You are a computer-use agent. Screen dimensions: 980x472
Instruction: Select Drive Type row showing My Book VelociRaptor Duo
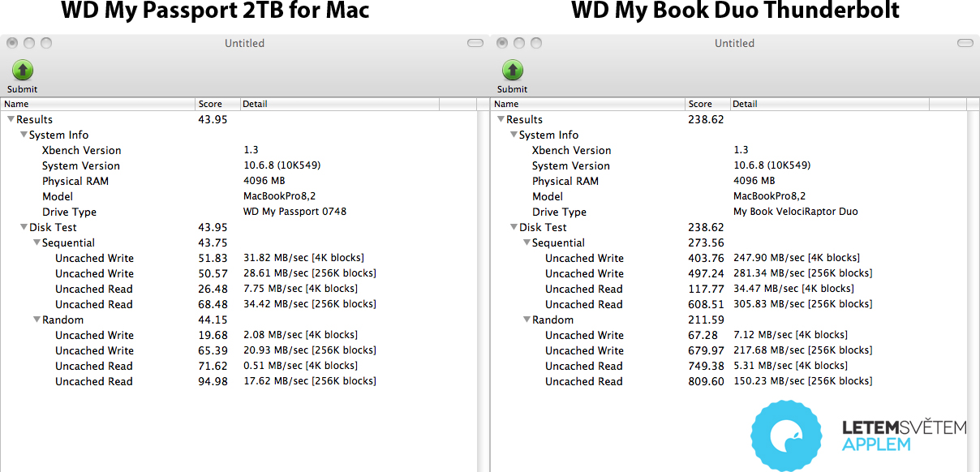pos(729,212)
